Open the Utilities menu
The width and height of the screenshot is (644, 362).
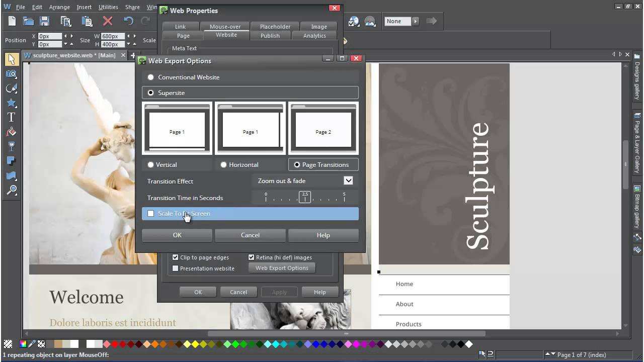[108, 7]
